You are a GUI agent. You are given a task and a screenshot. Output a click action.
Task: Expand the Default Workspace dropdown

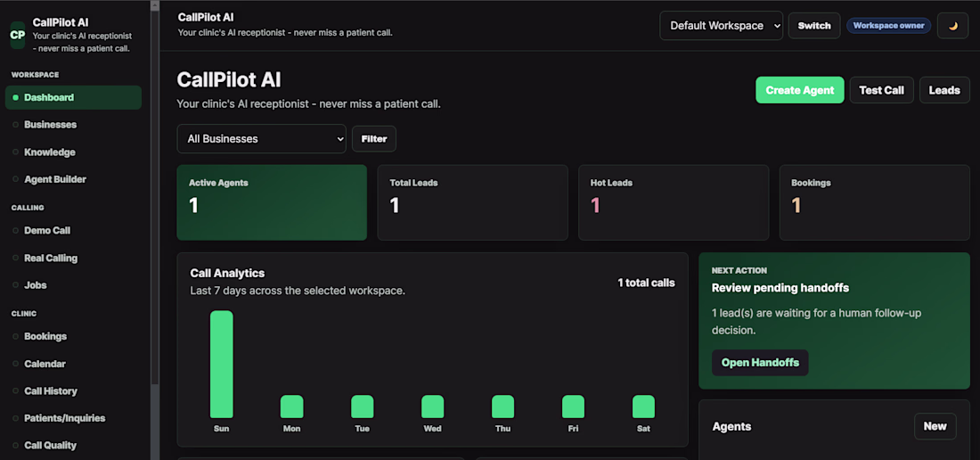(722, 26)
